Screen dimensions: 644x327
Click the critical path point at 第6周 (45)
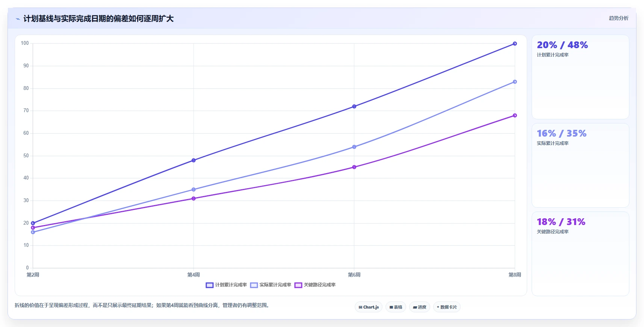(x=354, y=167)
